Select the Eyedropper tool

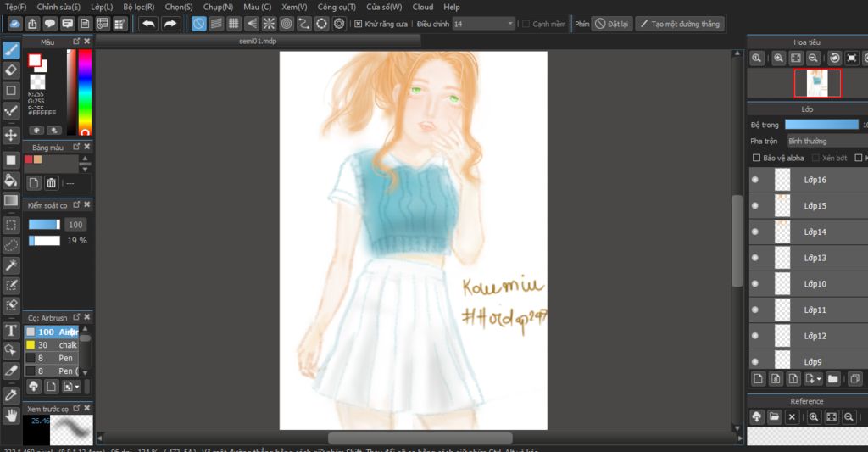coord(11,395)
